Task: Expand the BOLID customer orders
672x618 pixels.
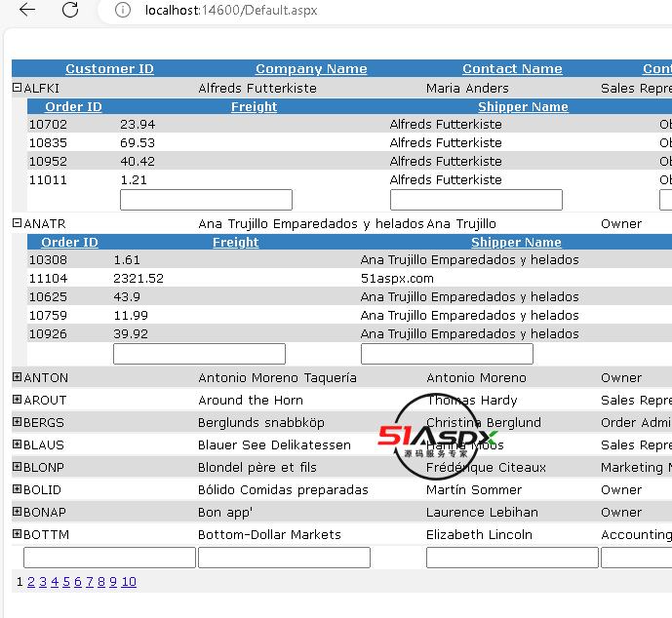Action: click(x=17, y=489)
